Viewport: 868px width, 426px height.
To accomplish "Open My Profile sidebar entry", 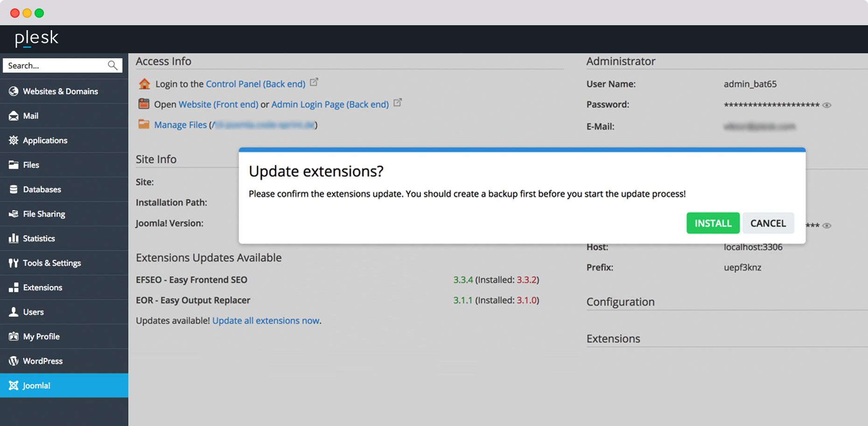I will pos(64,336).
